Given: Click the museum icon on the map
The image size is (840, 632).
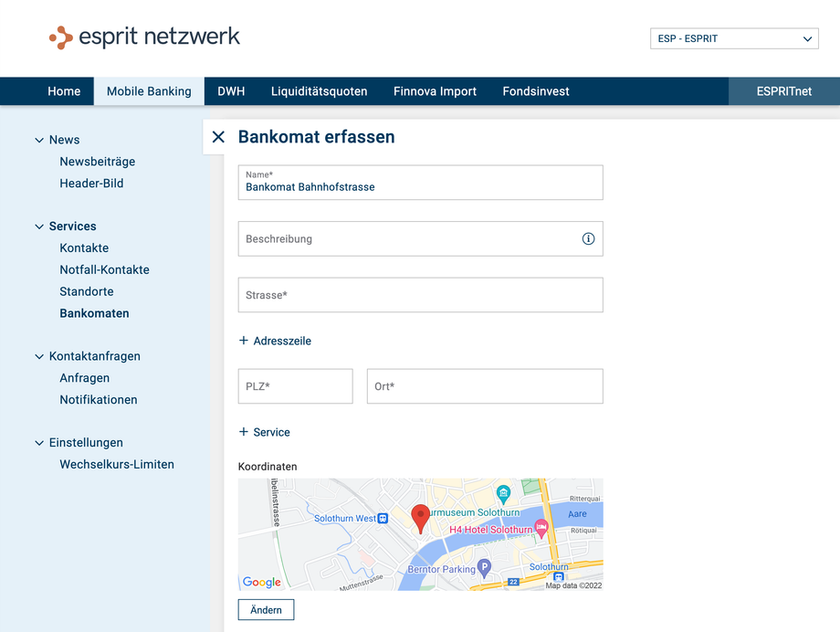Looking at the screenshot, I should click(503, 494).
